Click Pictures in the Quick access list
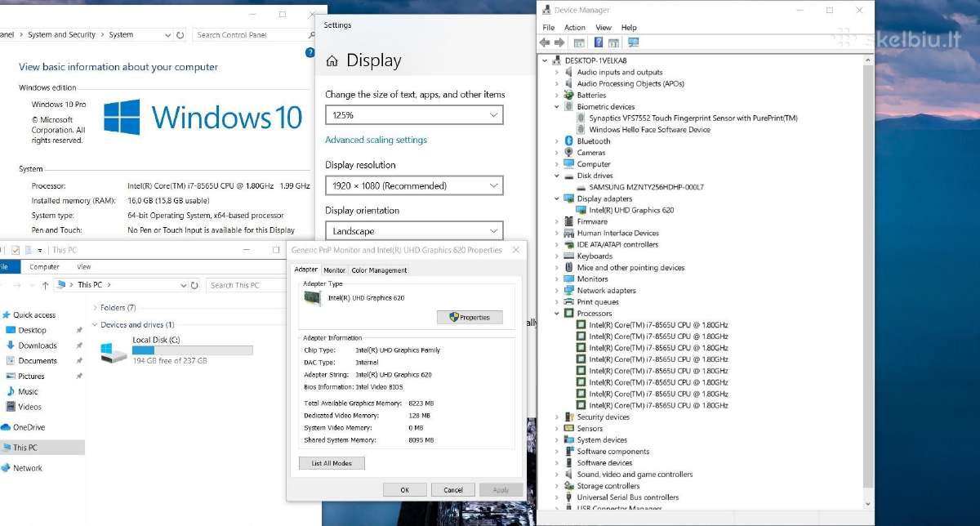Screen dimensions: 980x526 click(31, 377)
